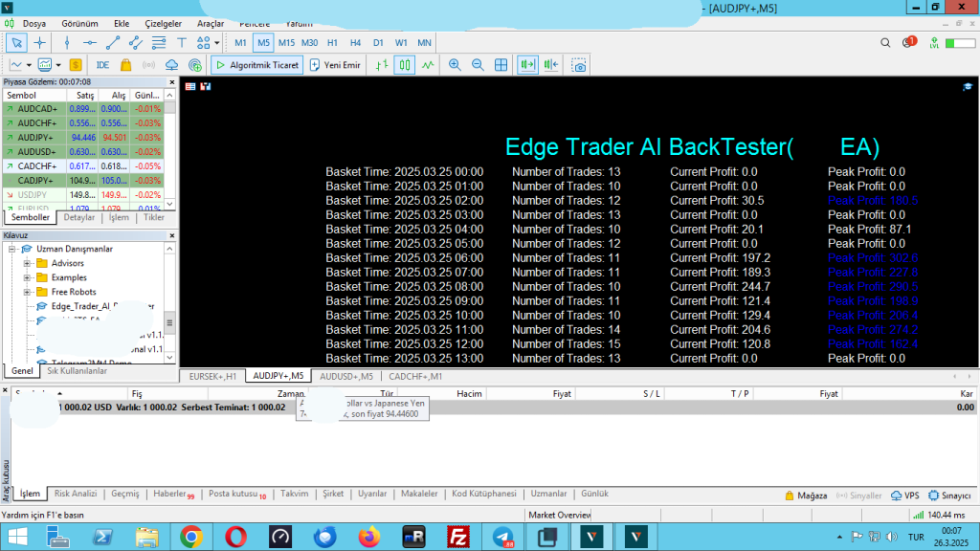Sort by the Sembol column header
Screen dimensions: 980x551
coord(35,95)
